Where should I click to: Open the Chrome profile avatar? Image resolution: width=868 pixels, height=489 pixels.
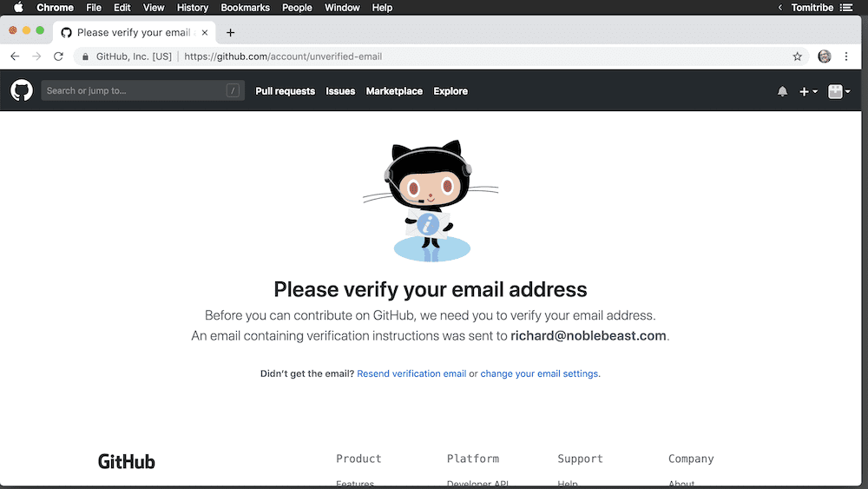pos(825,56)
